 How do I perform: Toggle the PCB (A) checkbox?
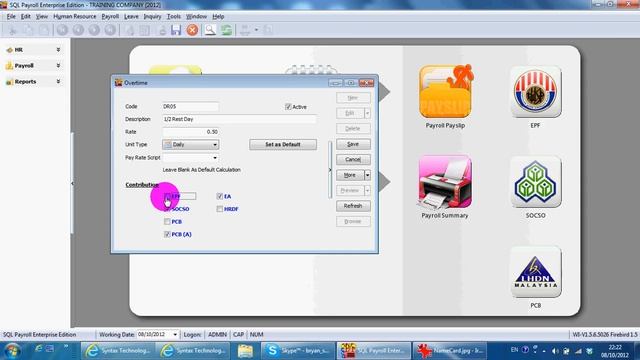(x=167, y=234)
